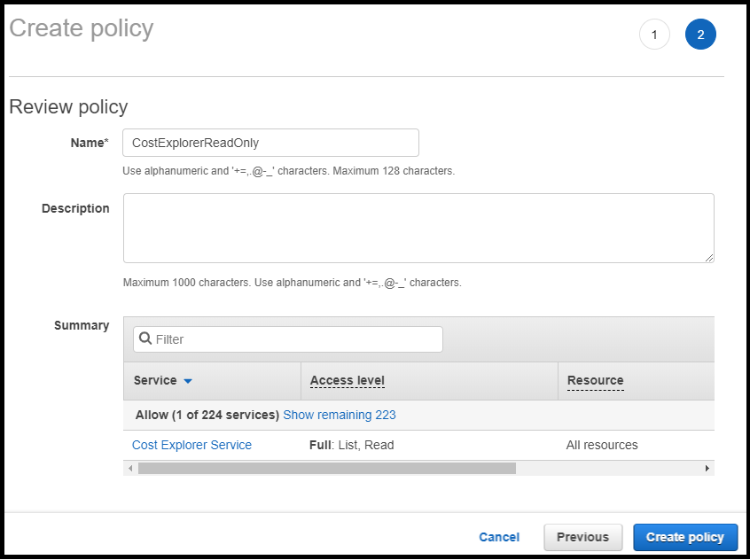Screen dimensions: 750x560
Task: Click the summary Filter search box
Action: 297,339
